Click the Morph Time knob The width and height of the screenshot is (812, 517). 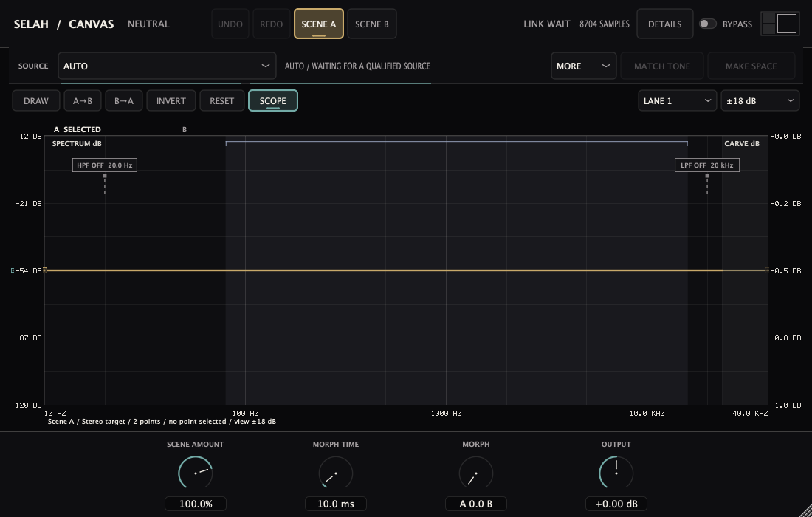[336, 473]
